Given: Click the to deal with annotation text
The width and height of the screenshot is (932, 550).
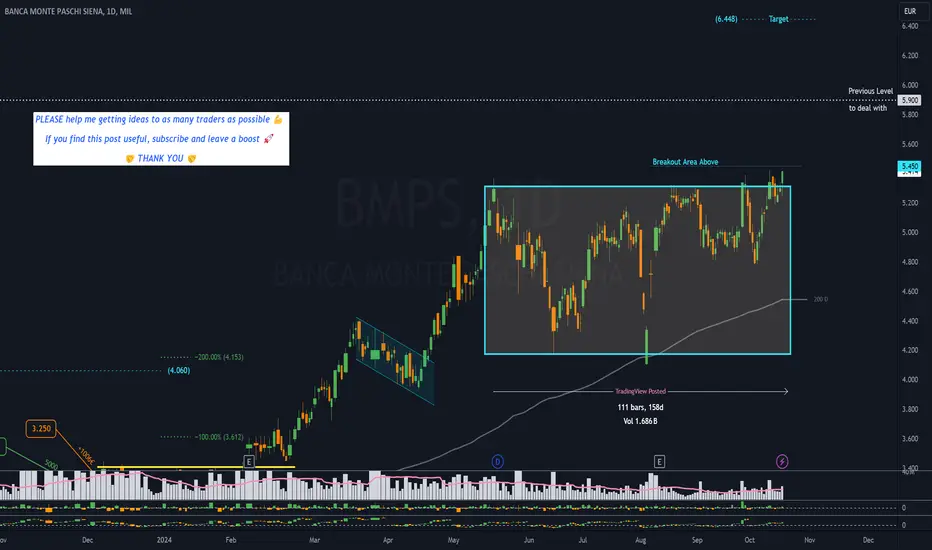Looking at the screenshot, I should 868,108.
